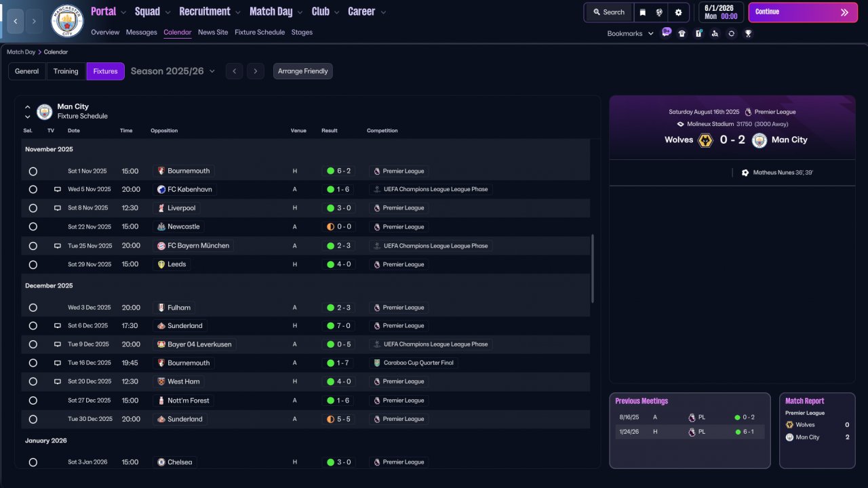Open the News Site sub-tab
This screenshot has height=488, width=868.
pos(213,33)
